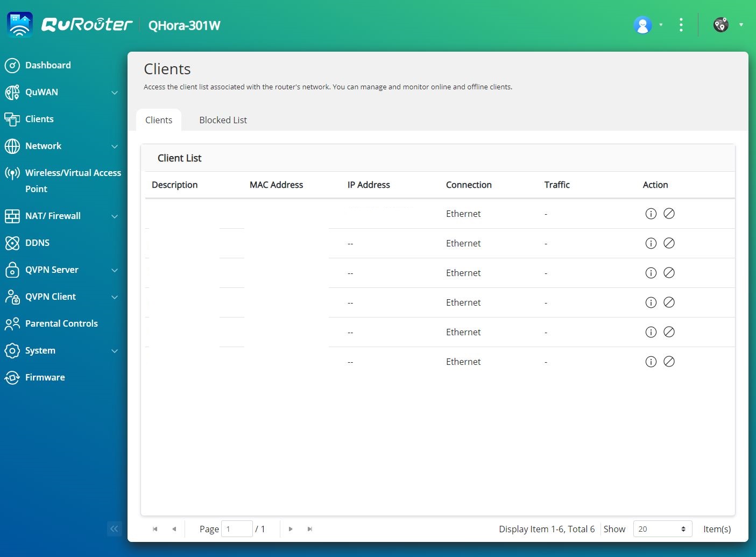756x557 pixels.
Task: Open Firmware menu item
Action: tap(45, 377)
